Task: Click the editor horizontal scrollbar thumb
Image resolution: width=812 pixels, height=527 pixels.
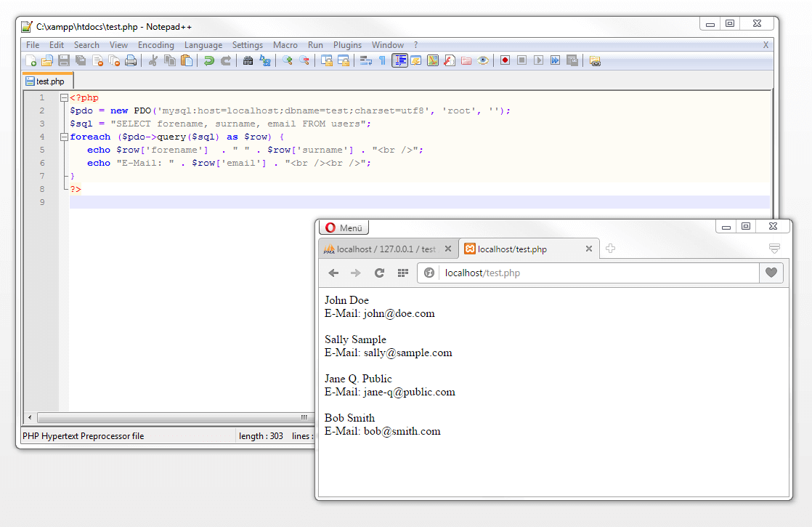Action: 176,417
